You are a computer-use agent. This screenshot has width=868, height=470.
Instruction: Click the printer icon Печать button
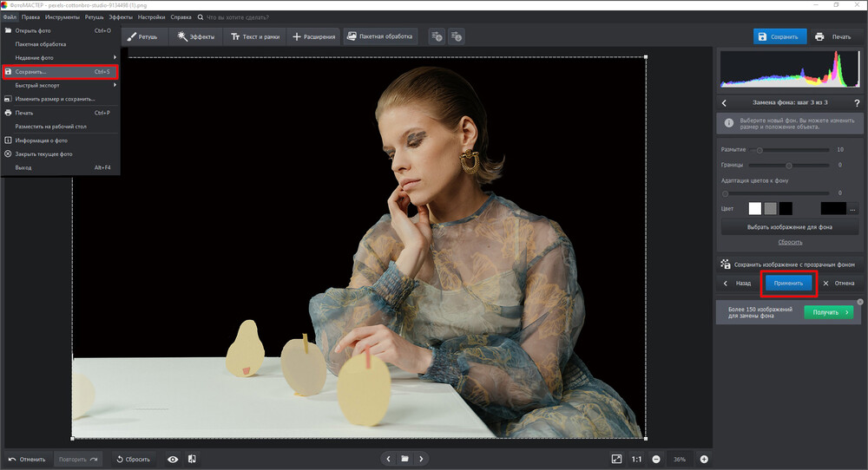pyautogui.click(x=832, y=36)
